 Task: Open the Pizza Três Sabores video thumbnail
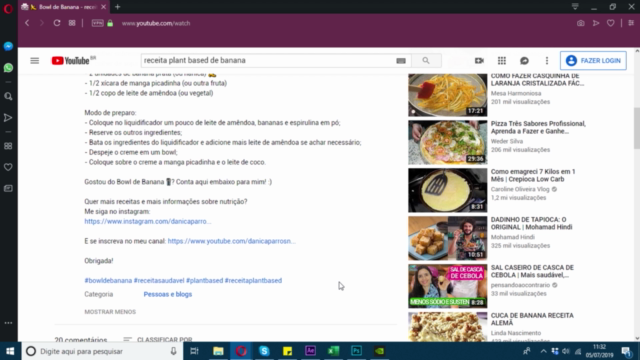click(447, 142)
